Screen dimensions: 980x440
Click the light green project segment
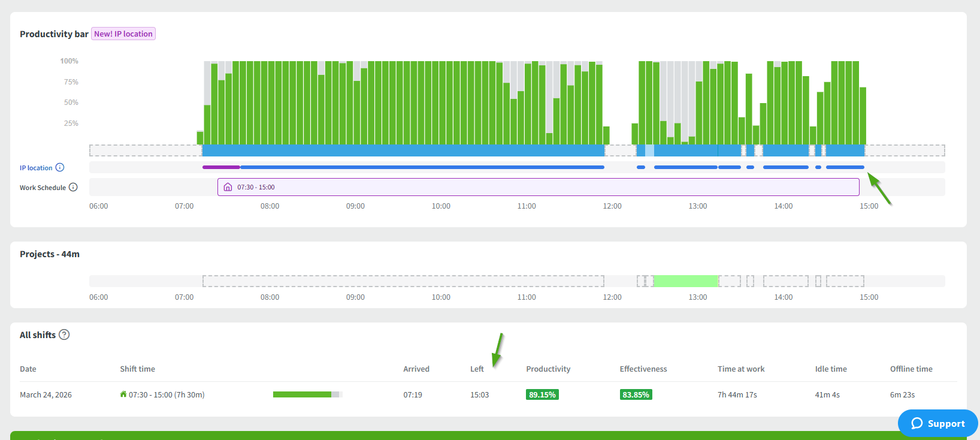click(685, 281)
